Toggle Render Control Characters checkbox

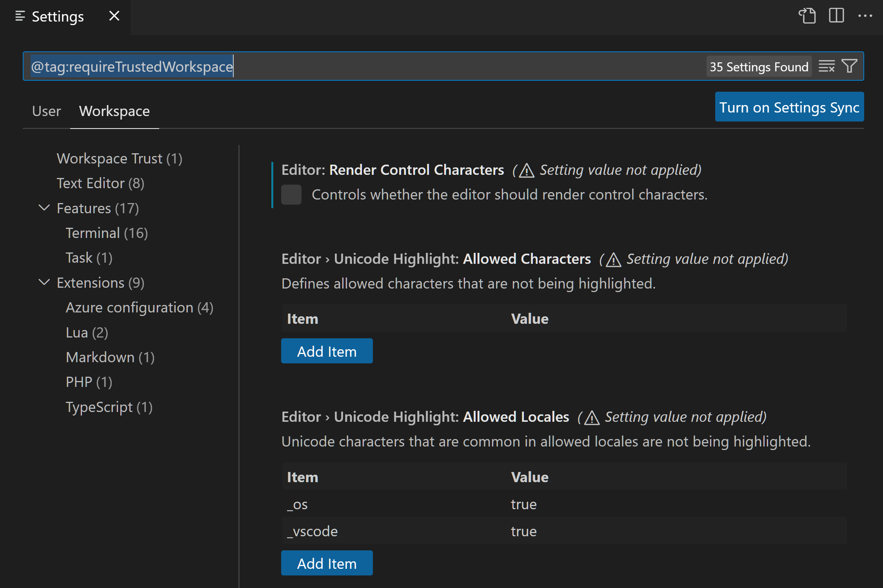point(291,194)
